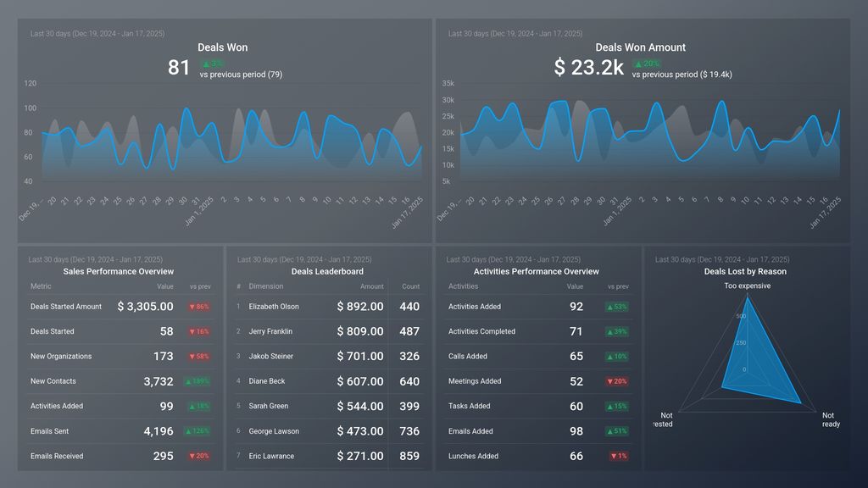Click the Deals Started value 58

(x=167, y=331)
